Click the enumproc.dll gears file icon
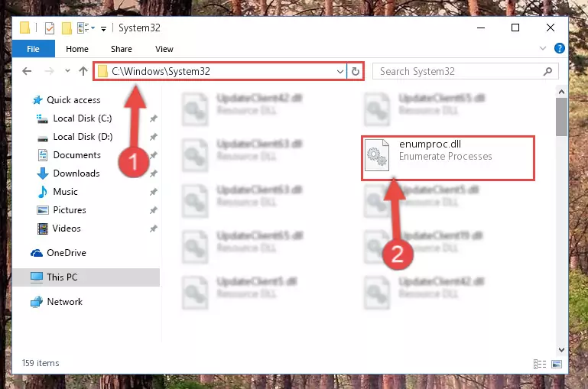Image resolution: width=588 pixels, height=389 pixels. point(377,155)
